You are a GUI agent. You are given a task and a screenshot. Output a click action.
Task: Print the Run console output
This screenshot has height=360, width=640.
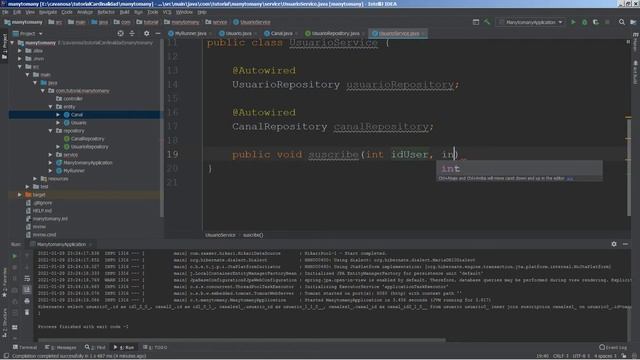[27, 301]
